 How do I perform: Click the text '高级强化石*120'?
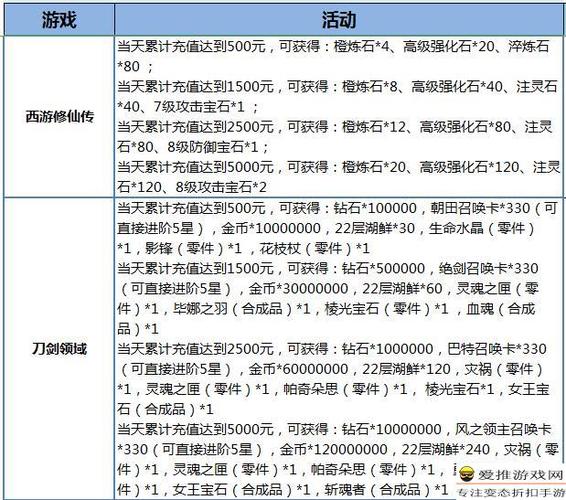(x=469, y=167)
